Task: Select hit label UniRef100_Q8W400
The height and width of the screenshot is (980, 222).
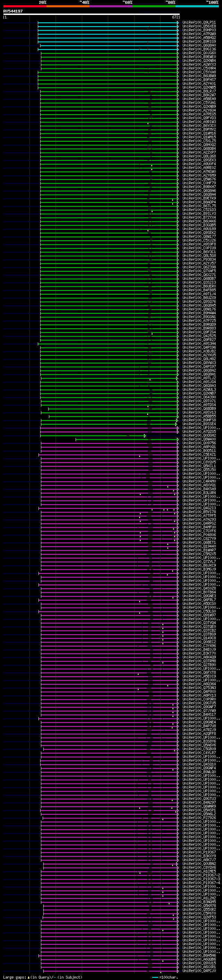Action: pyautogui.click(x=199, y=439)
